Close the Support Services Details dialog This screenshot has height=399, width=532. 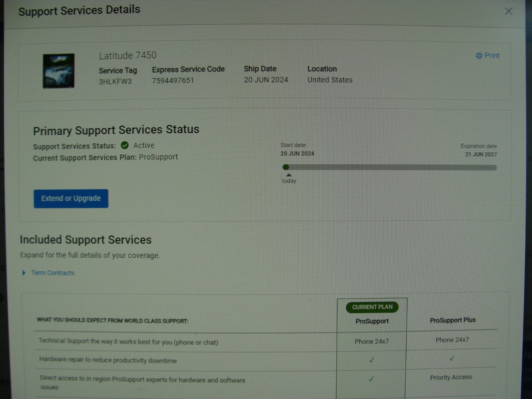click(508, 11)
